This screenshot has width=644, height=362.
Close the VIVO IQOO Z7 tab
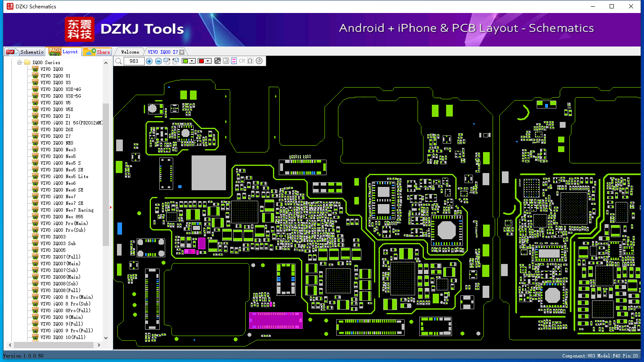182,52
